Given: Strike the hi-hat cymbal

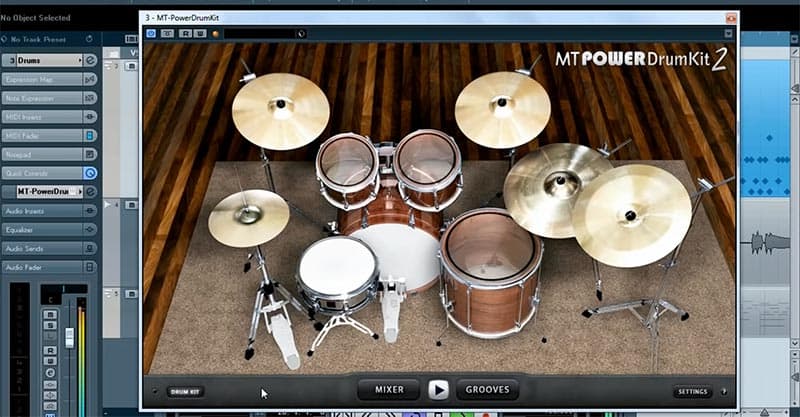Looking at the screenshot, I should tap(248, 215).
